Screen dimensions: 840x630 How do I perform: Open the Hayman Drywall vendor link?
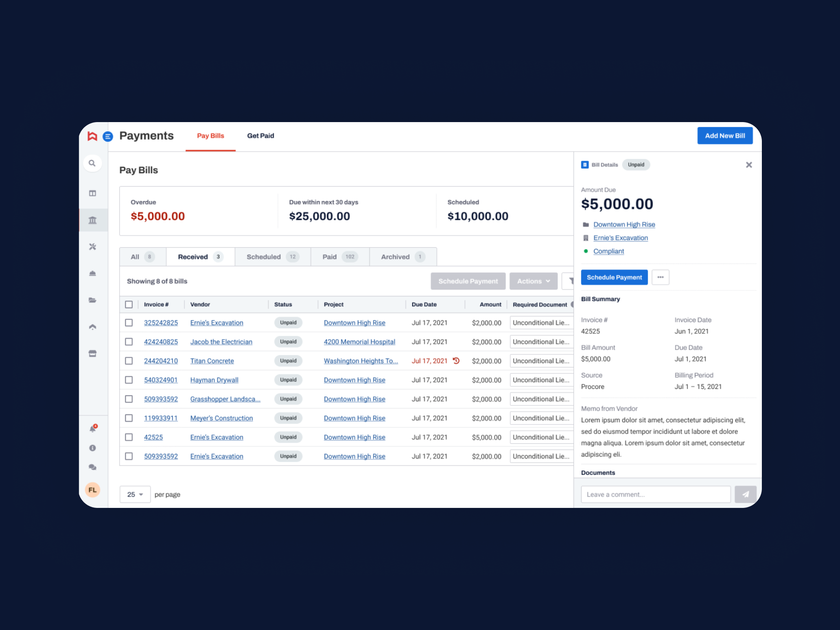(214, 380)
